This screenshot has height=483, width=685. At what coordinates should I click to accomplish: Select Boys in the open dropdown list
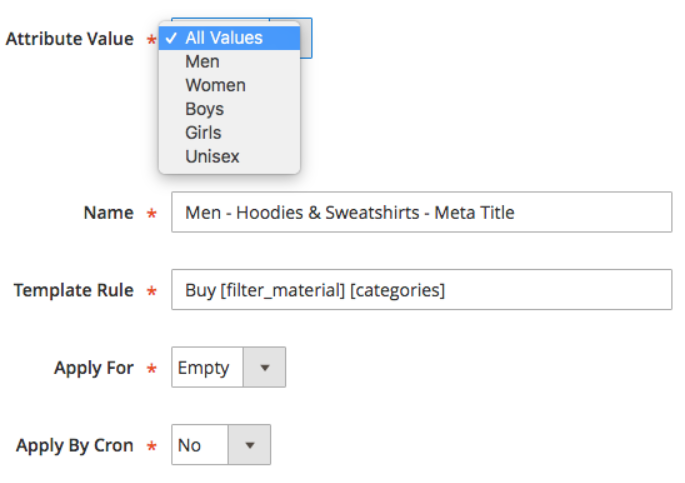[204, 109]
